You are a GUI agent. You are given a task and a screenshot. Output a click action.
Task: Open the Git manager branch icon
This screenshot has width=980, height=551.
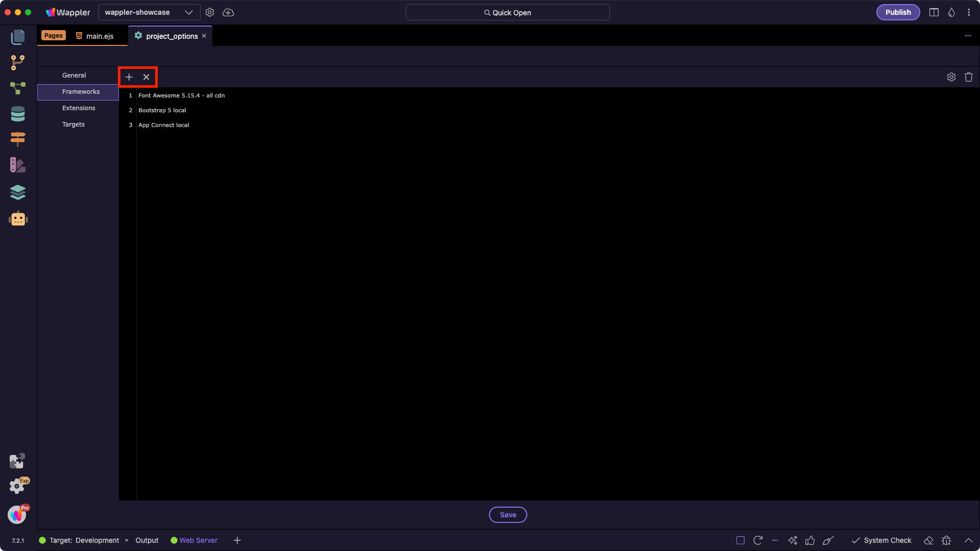point(18,63)
